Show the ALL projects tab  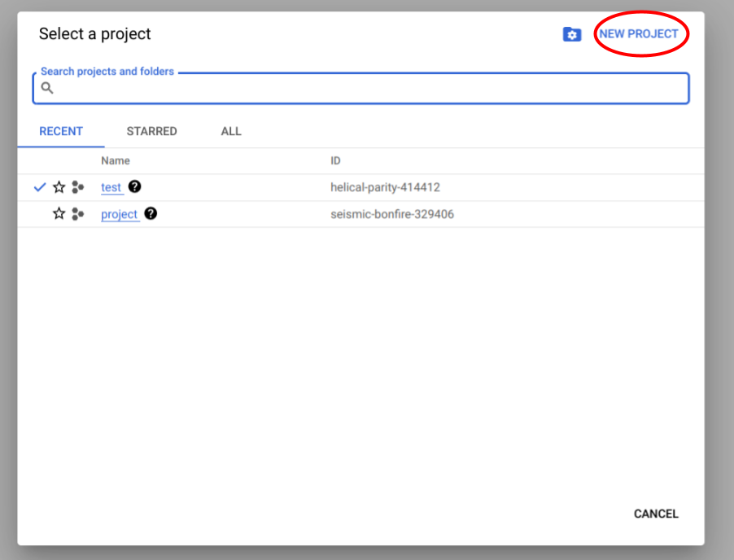click(231, 131)
